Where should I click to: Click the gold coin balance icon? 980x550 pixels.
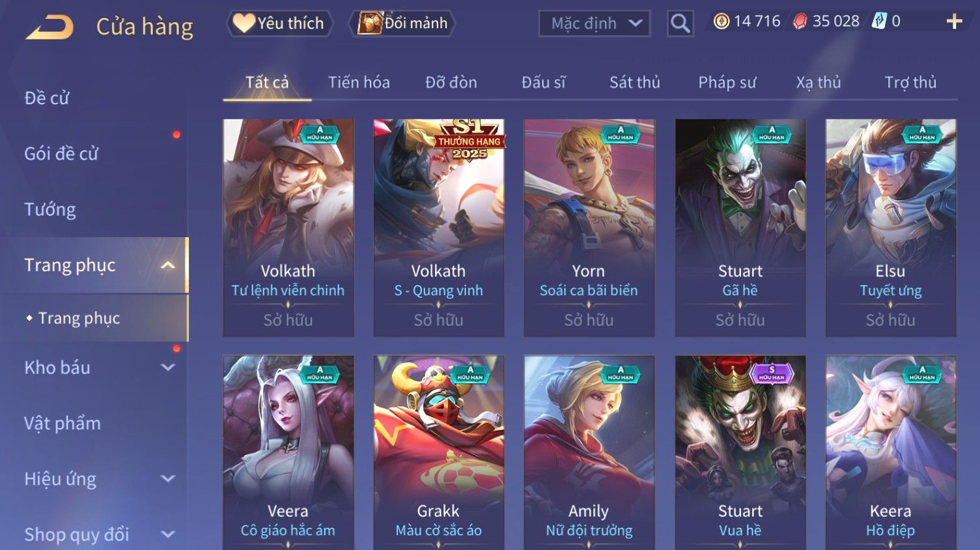click(721, 22)
